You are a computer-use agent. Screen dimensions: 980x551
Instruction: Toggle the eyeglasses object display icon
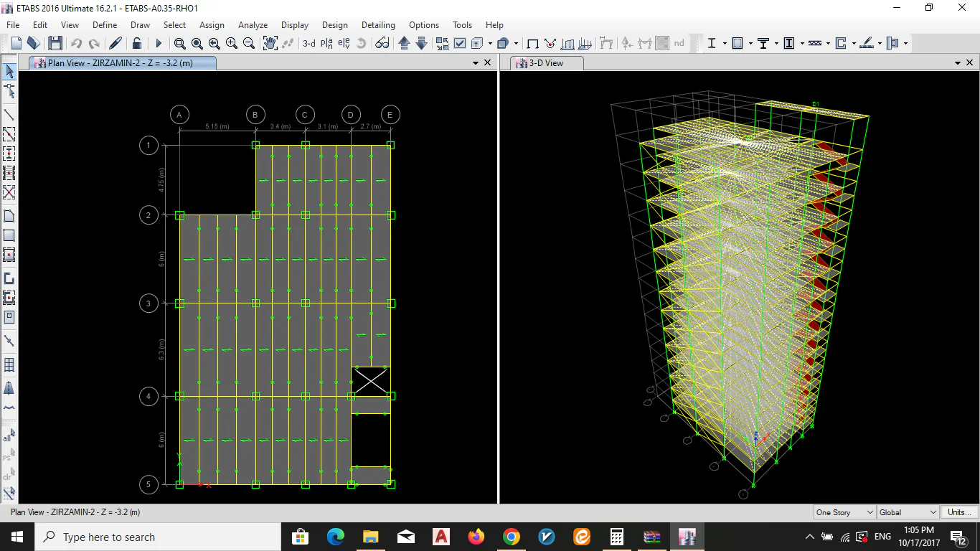382,44
